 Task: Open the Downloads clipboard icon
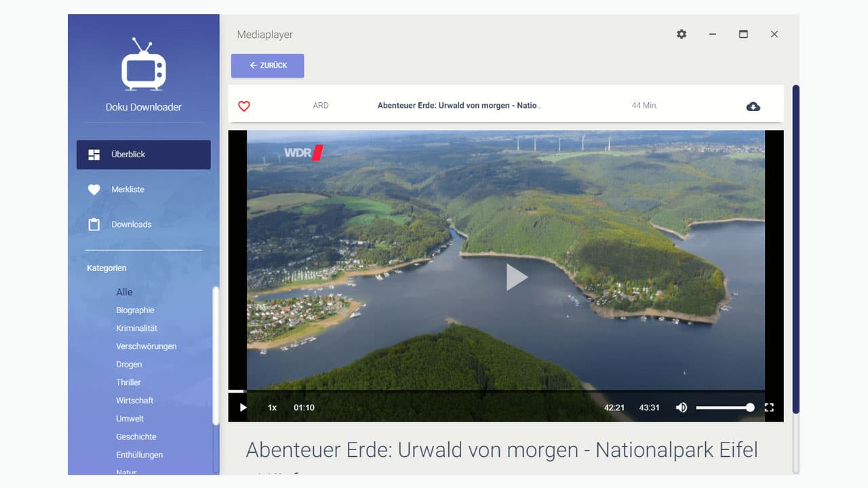(94, 224)
